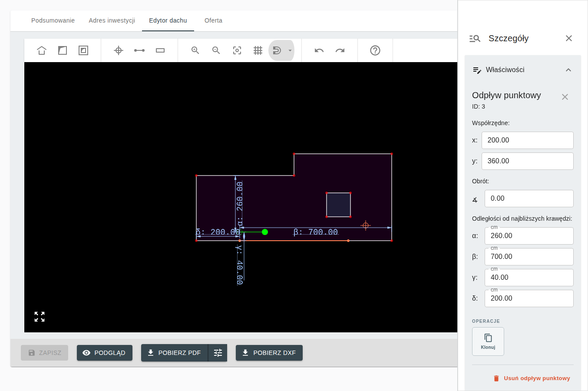
Task: Undo the last edit
Action: pyautogui.click(x=319, y=50)
